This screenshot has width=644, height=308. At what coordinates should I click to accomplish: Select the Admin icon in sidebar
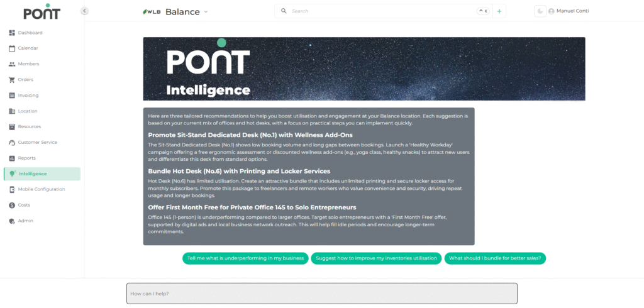[x=12, y=221]
